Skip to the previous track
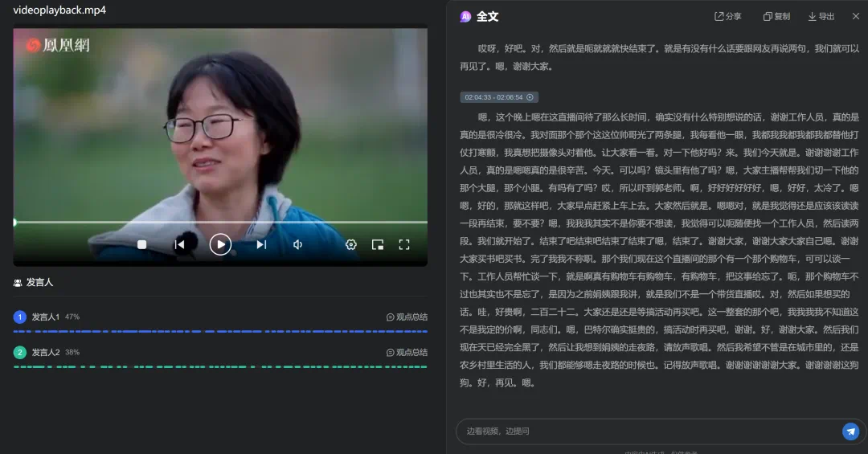Viewport: 868px width, 454px height. (180, 244)
